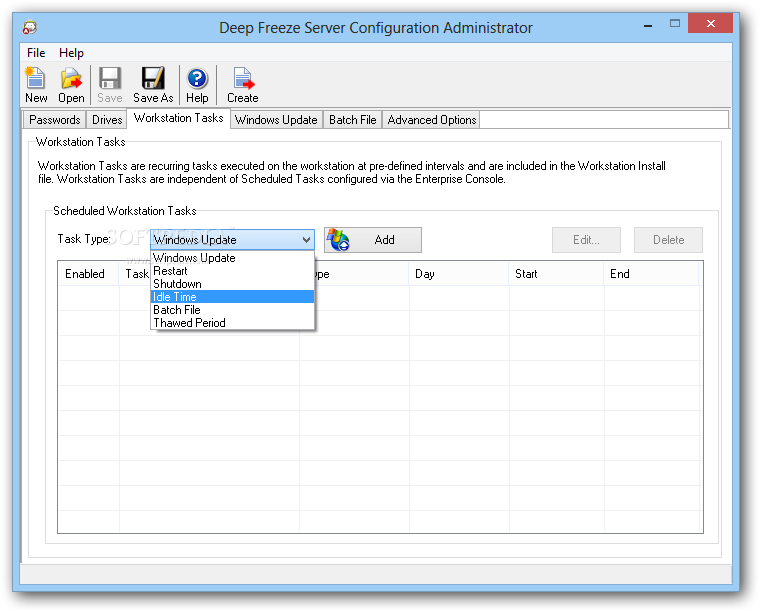
Task: Open the Help menu in menu bar
Action: pyautogui.click(x=71, y=53)
